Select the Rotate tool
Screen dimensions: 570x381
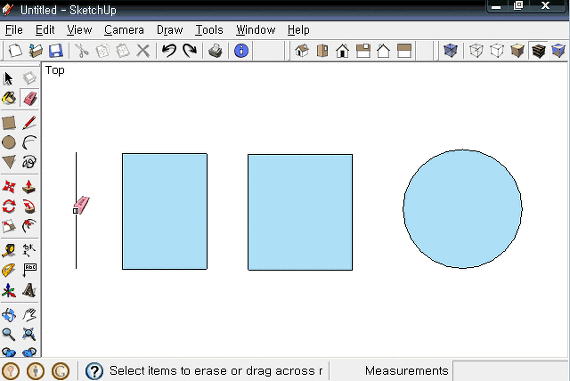(x=9, y=206)
